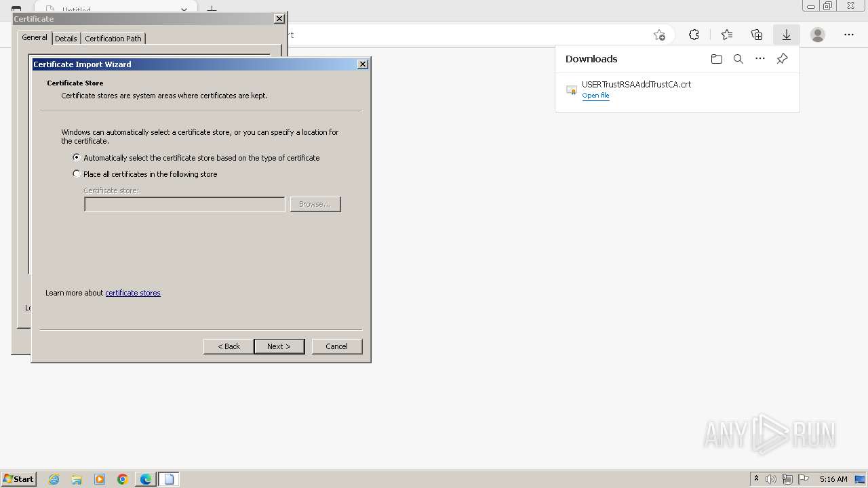The width and height of the screenshot is (868, 488).
Task: Open the 'certificate stores' help link
Action: (133, 293)
